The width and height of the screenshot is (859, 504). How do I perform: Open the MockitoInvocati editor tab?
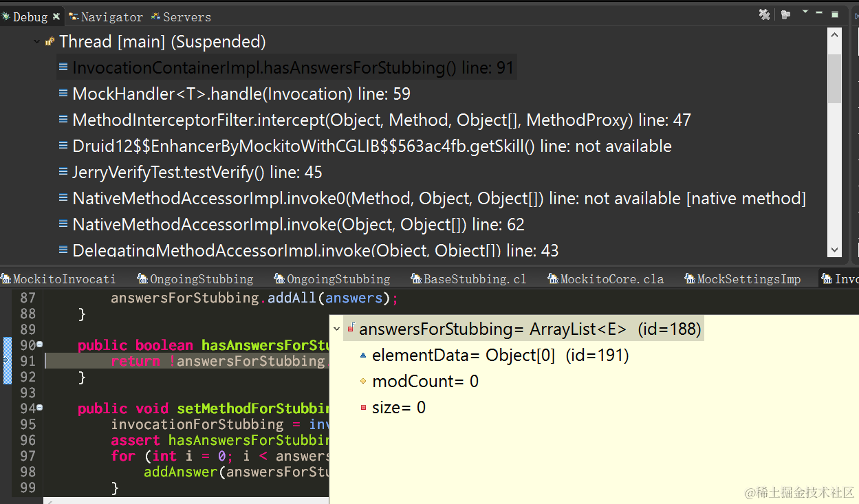click(x=58, y=278)
